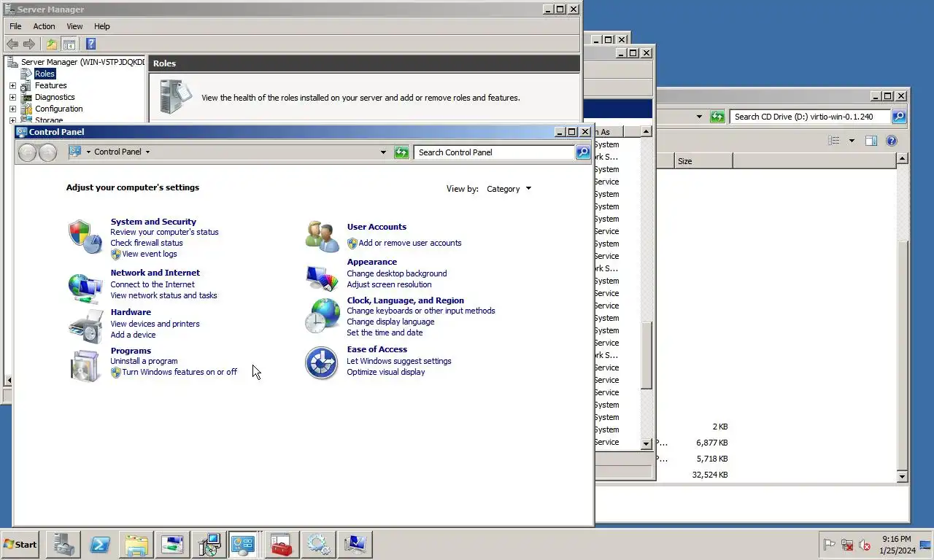The width and height of the screenshot is (934, 560).
Task: Select Roles in Server Manager tree
Action: coord(45,74)
